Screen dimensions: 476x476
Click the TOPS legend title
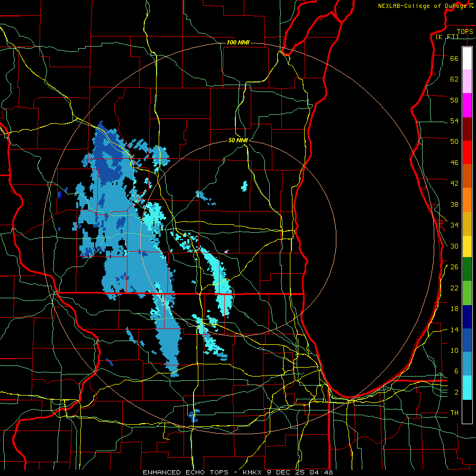click(x=465, y=31)
